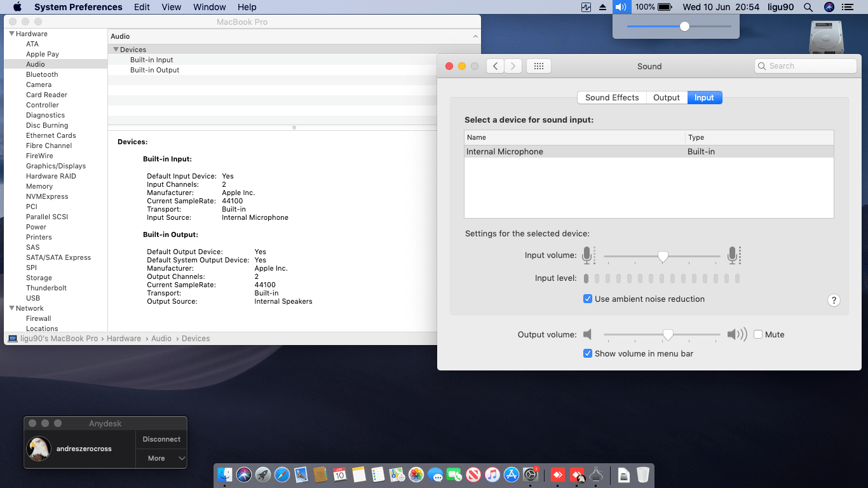Open the help question mark button
This screenshot has width=868, height=488.
pos(834,301)
